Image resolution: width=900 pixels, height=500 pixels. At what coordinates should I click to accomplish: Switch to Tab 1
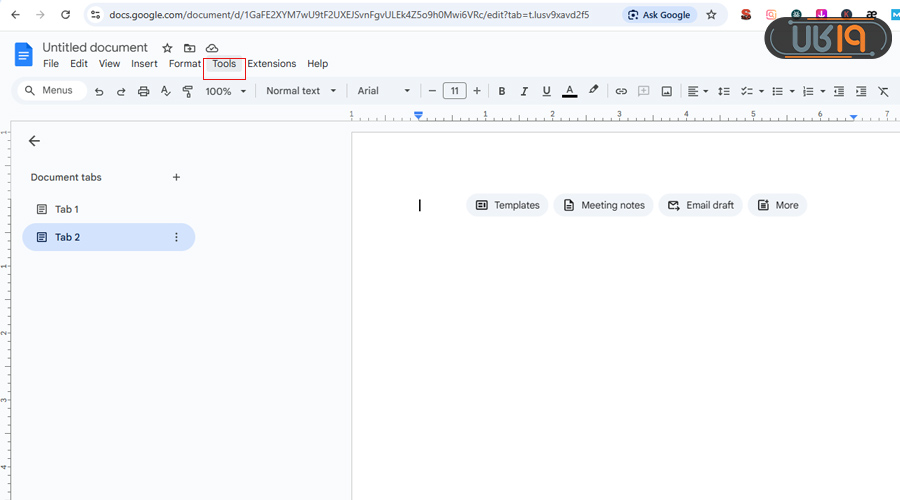point(66,209)
